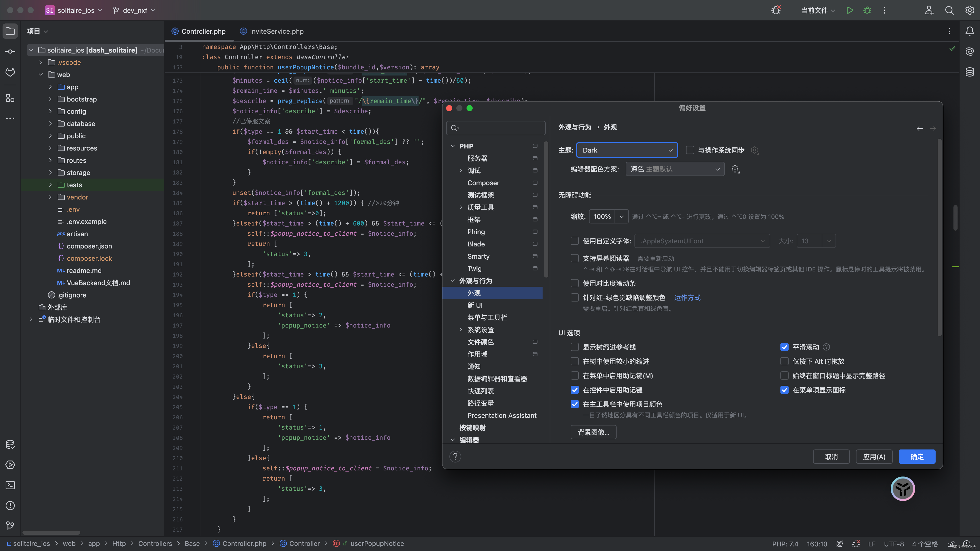This screenshot has height=551, width=980.
Task: Disable the 平滑滚动 checkbox
Action: [x=785, y=347]
